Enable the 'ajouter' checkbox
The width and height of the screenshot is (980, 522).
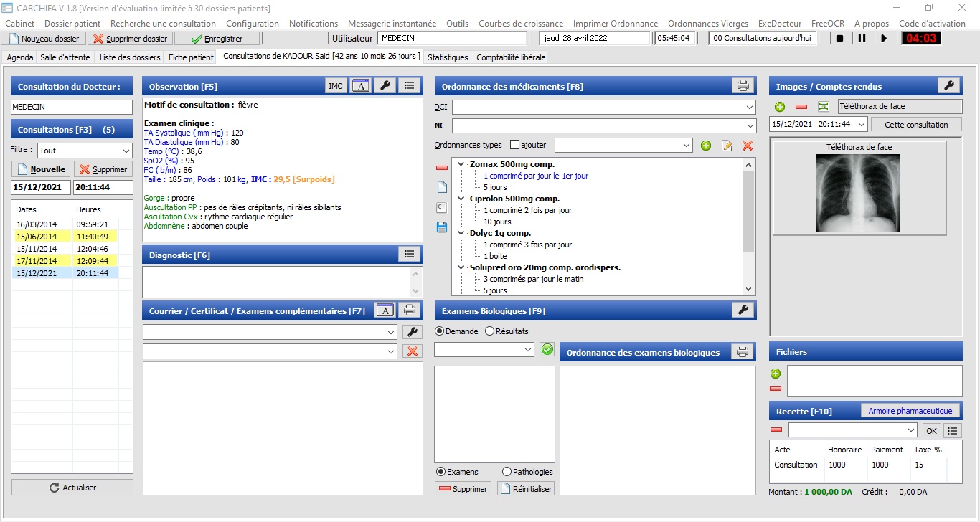tap(514, 145)
